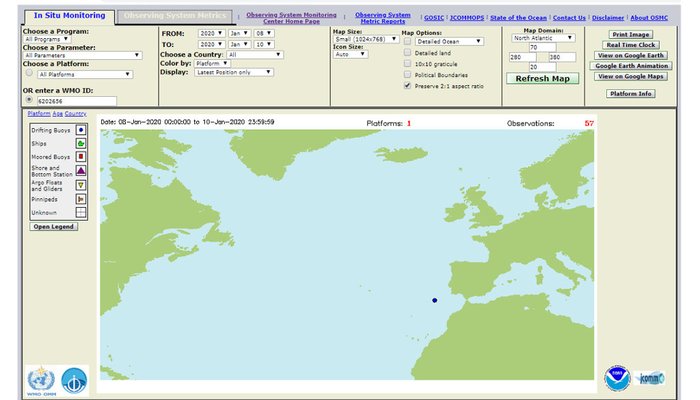Image resolution: width=700 pixels, height=400 pixels.
Task: Open the Color by dropdown
Action: point(211,63)
